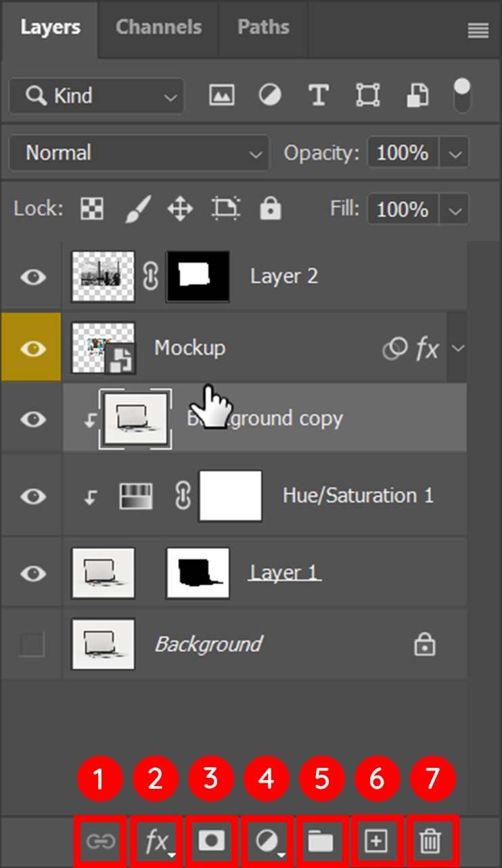This screenshot has width=502, height=868.
Task: Select the Layers tab
Action: tap(50, 28)
